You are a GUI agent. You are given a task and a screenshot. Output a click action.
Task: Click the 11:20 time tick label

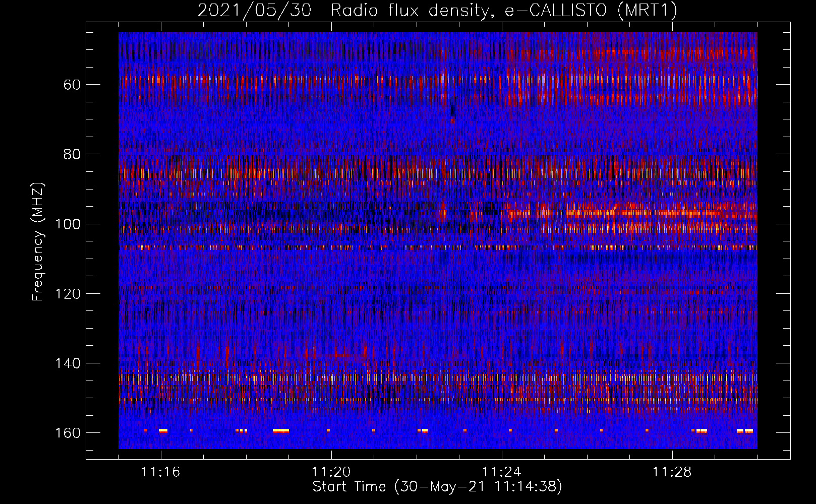coord(331,472)
